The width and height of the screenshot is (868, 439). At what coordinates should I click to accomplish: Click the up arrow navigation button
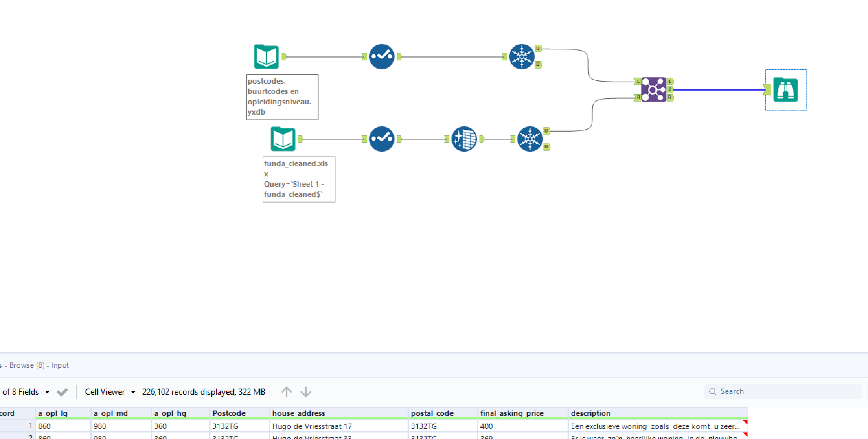286,392
